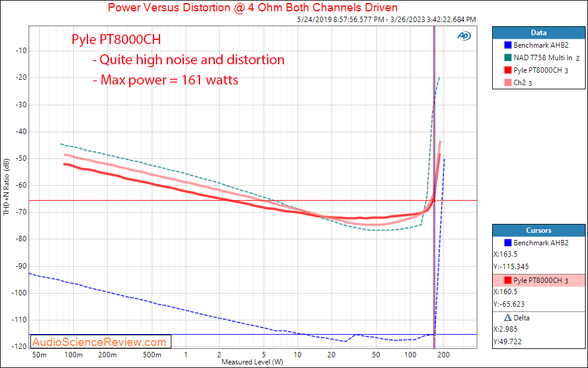Select the pink Ch2 legend swatch
Screen dimensions: 588x368
click(508, 83)
